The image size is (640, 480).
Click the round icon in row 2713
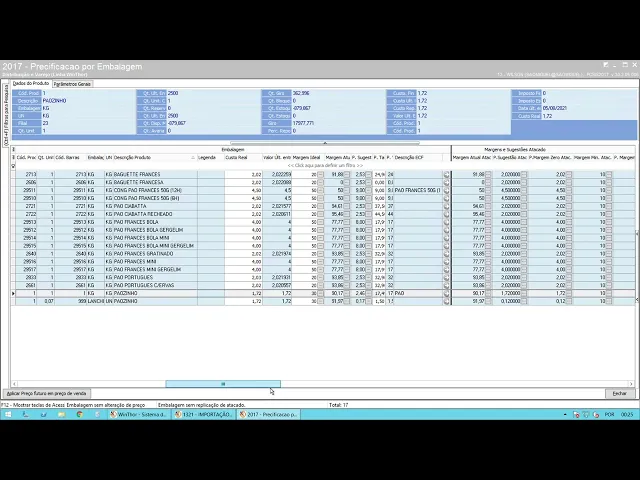[x=447, y=174]
